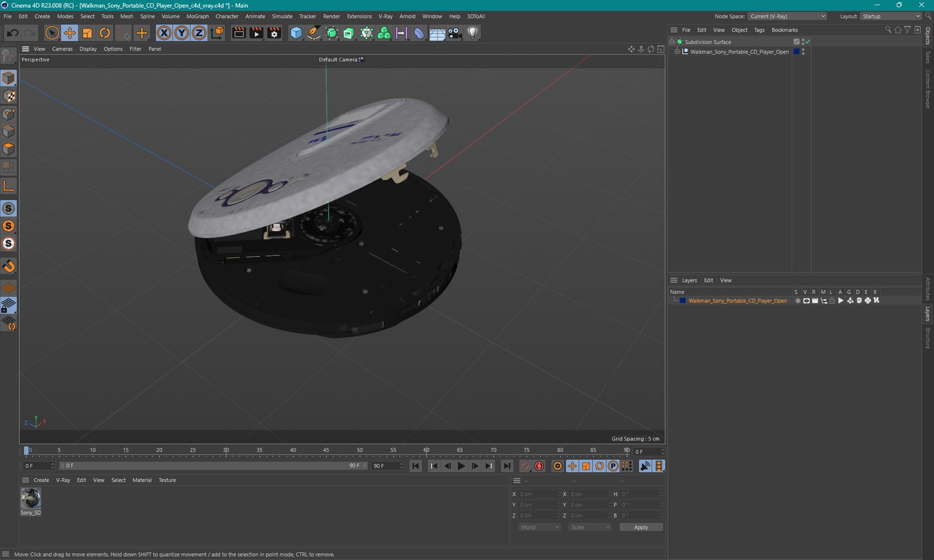Add a Light object with the bulb icon
The width and height of the screenshot is (934, 560).
pyautogui.click(x=472, y=33)
